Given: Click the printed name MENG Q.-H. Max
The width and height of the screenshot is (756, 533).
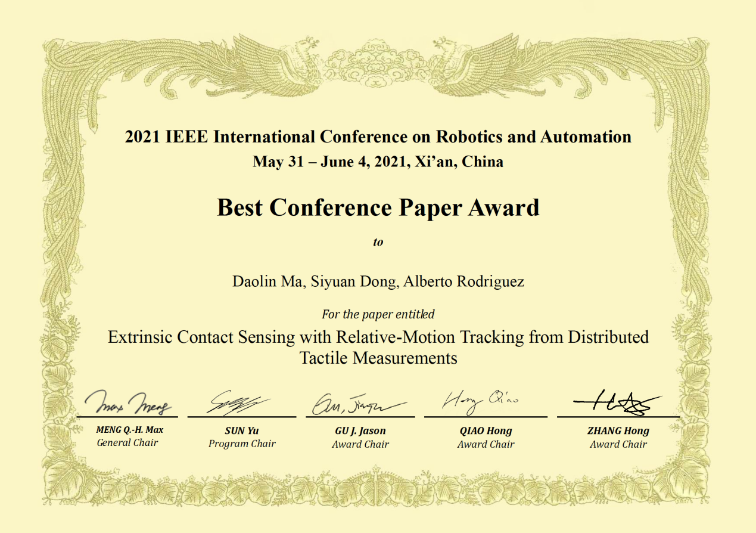Looking at the screenshot, I should coord(129,430).
